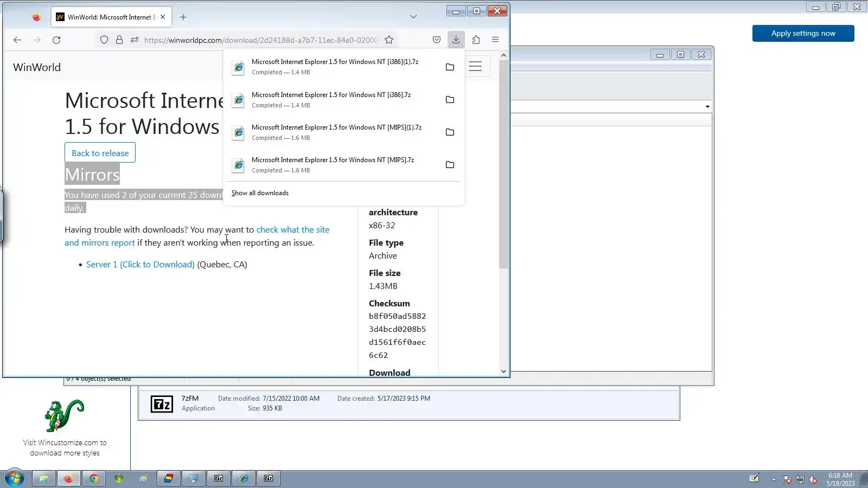Show folder for the [i386](1).7z download
Viewport: 868px width, 488px height.
coord(450,67)
